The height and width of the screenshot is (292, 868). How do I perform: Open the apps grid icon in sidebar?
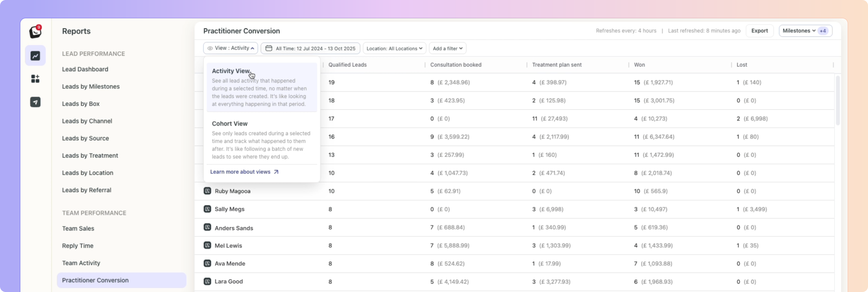point(35,79)
